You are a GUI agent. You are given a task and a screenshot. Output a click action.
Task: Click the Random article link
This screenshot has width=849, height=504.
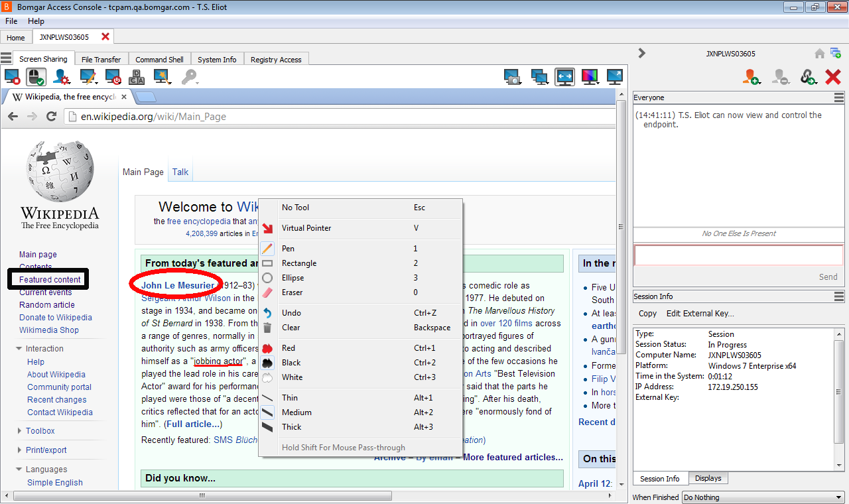pyautogui.click(x=47, y=305)
